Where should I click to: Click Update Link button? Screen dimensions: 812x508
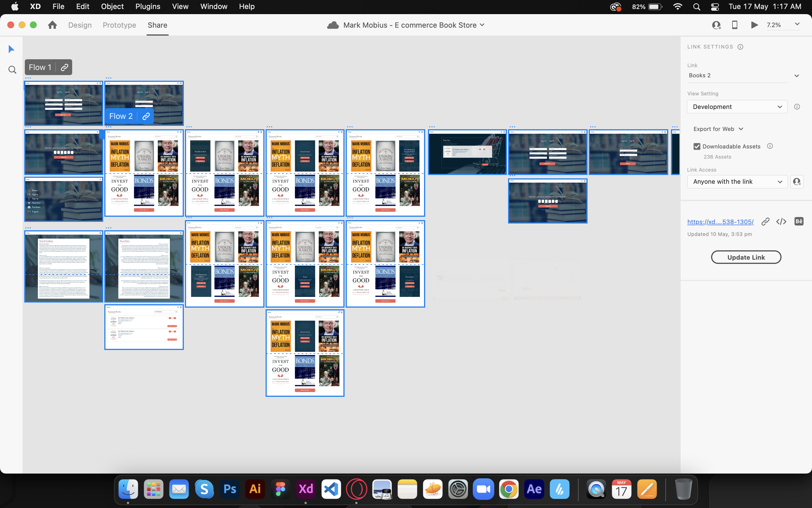746,257
